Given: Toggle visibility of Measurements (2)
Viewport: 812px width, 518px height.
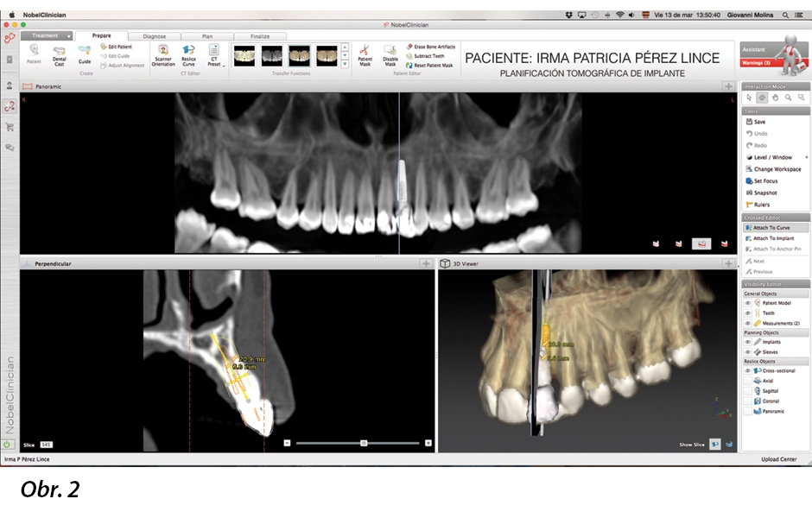Looking at the screenshot, I should [747, 323].
